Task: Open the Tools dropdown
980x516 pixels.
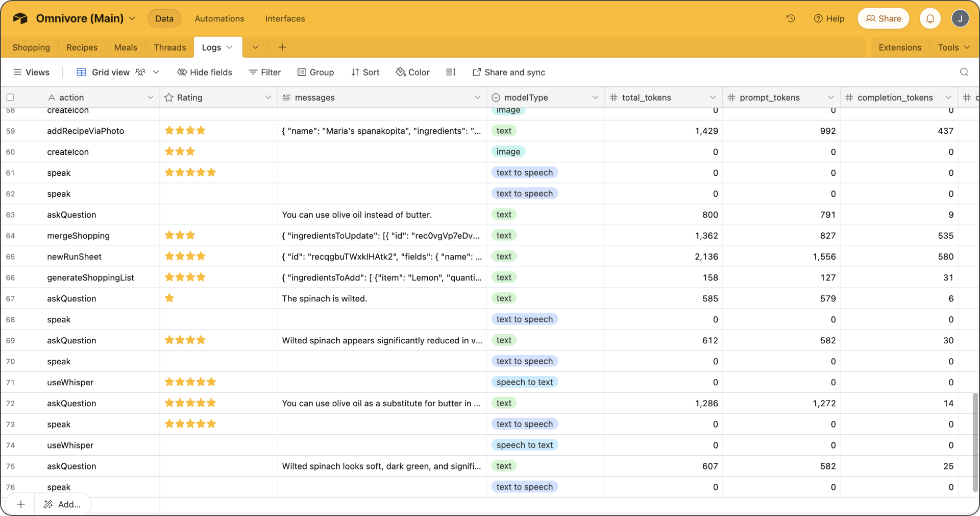Action: [953, 47]
